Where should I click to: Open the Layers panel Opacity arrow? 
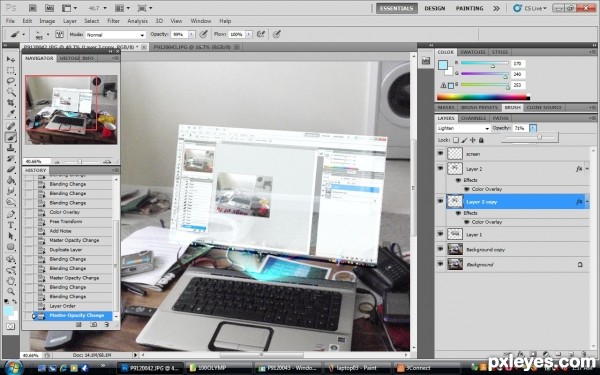point(533,128)
